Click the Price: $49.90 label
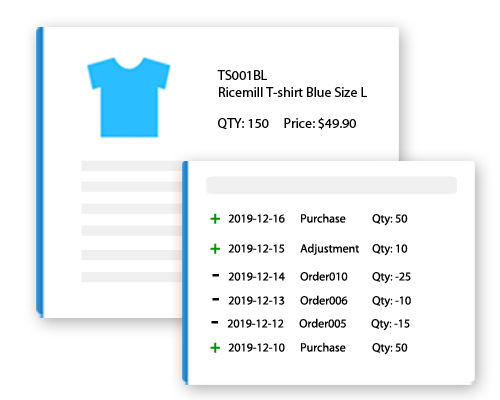 (320, 124)
